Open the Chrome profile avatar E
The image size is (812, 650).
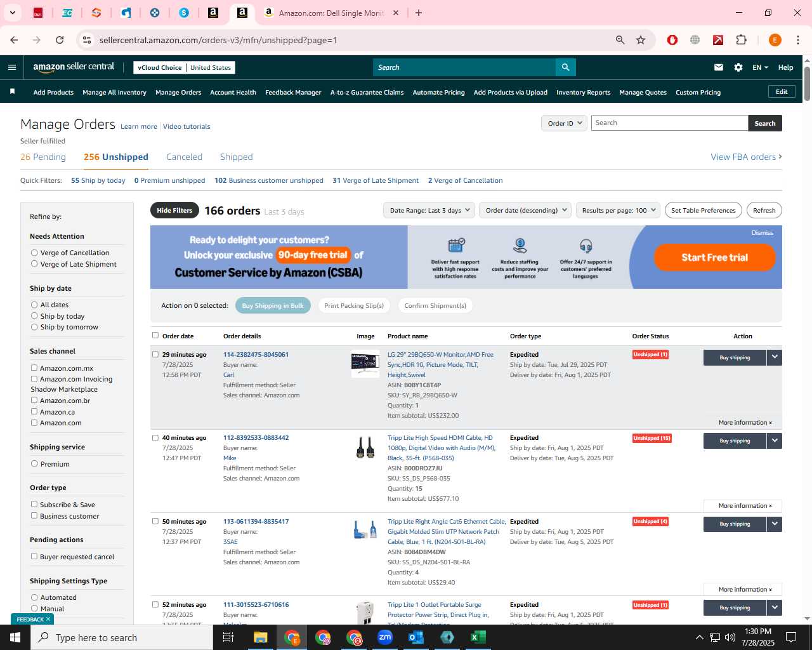click(775, 40)
